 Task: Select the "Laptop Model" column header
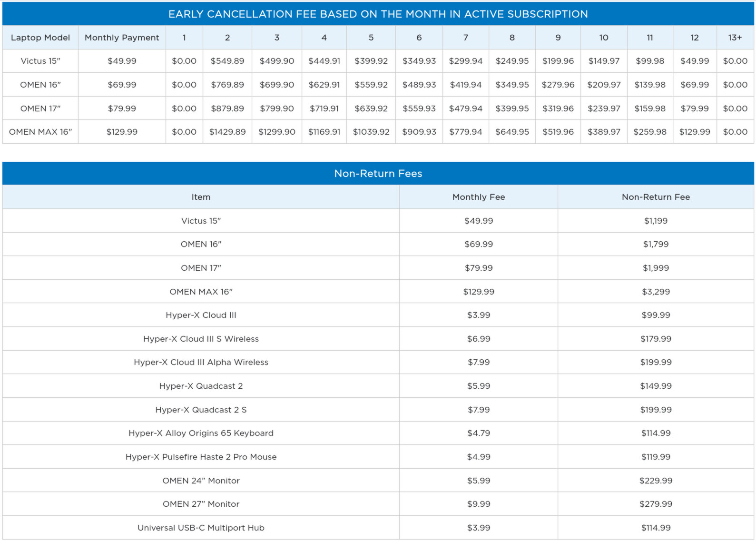[x=40, y=38]
